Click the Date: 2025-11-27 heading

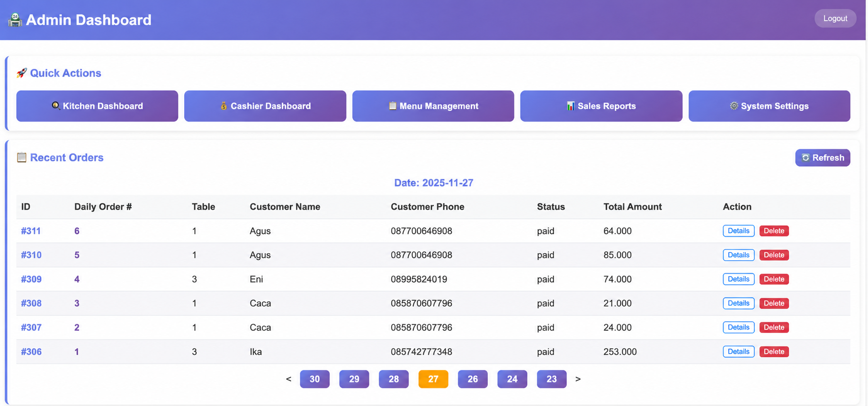[433, 183]
